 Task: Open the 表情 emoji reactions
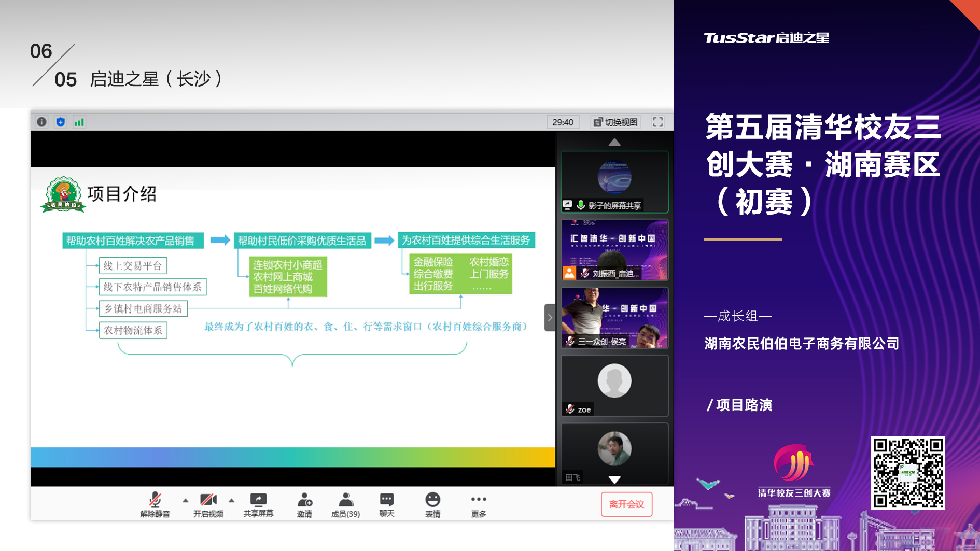coord(433,504)
